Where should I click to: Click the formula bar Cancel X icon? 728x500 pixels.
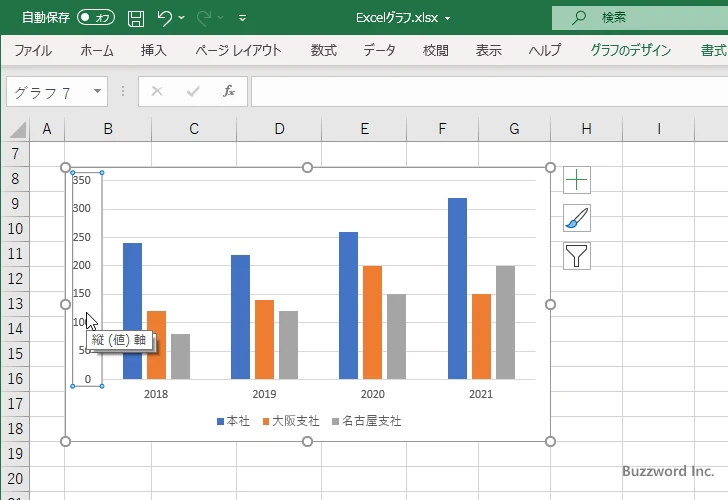point(157,91)
